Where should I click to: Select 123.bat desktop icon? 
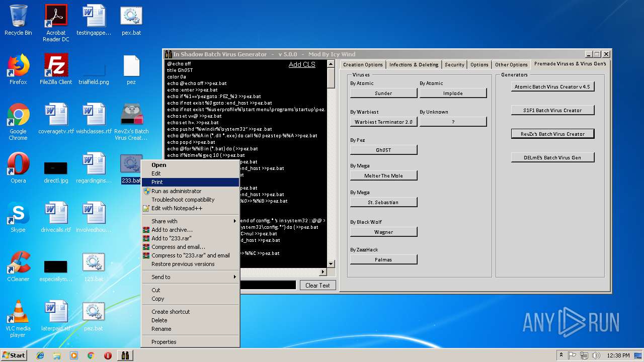pos(94,266)
